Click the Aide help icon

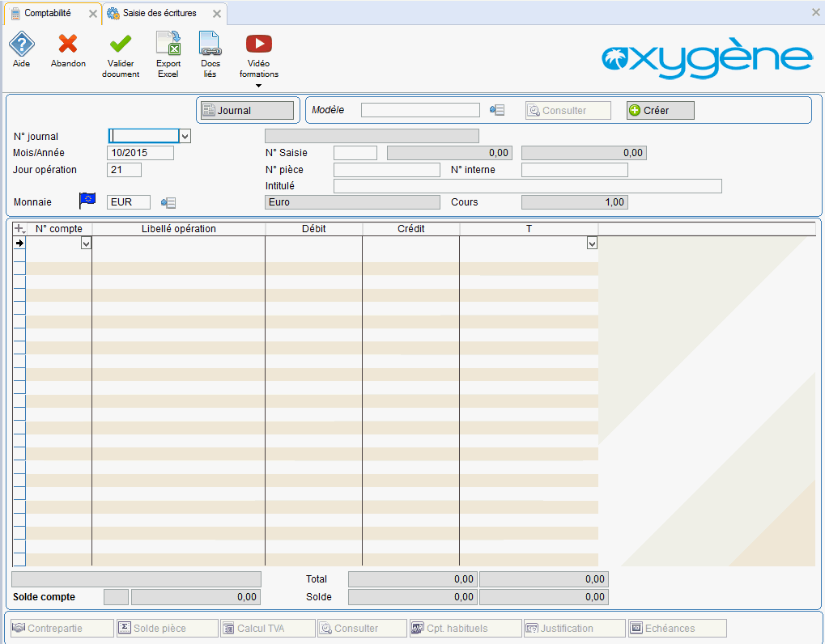(22, 44)
